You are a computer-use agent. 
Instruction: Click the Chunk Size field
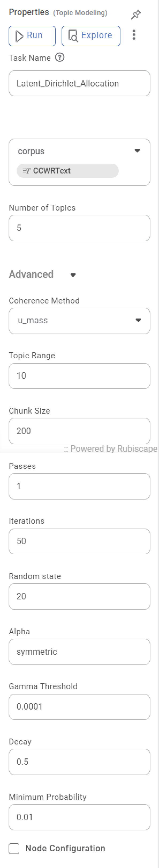click(79, 431)
